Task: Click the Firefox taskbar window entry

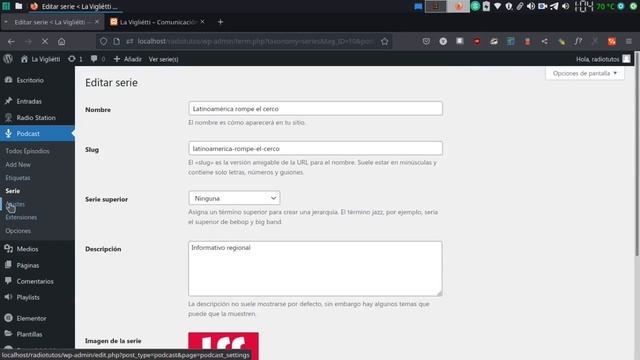Action: (x=75, y=7)
